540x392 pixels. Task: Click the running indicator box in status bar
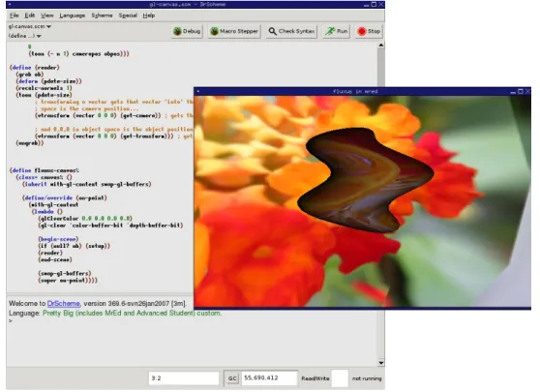[340, 378]
